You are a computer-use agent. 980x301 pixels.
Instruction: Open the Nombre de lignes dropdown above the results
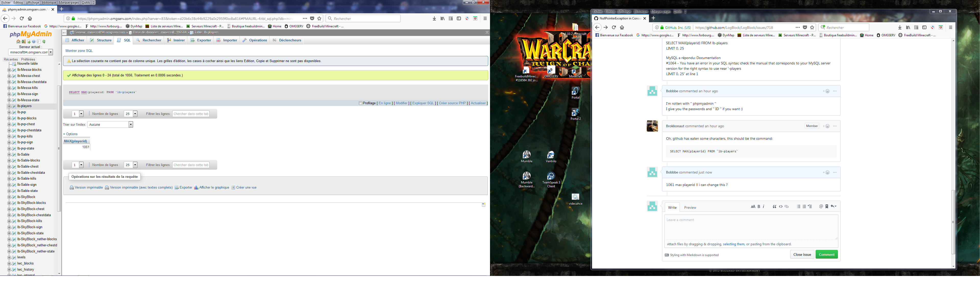point(130,114)
